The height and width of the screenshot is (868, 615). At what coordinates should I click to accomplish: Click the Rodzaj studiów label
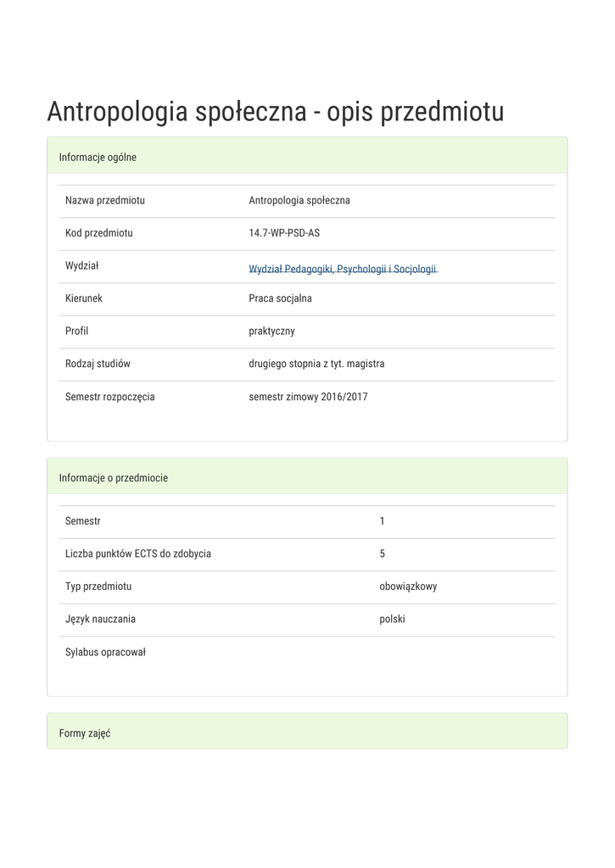(98, 363)
